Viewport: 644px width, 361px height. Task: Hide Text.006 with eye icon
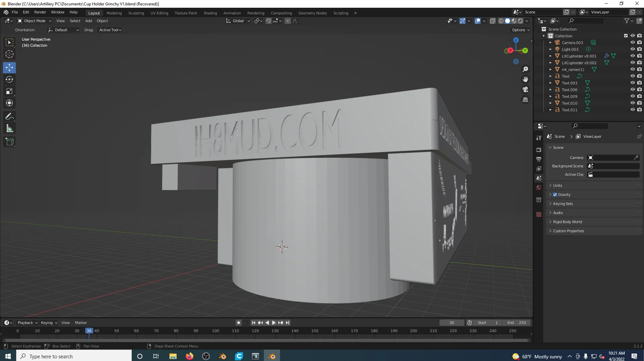click(x=633, y=90)
